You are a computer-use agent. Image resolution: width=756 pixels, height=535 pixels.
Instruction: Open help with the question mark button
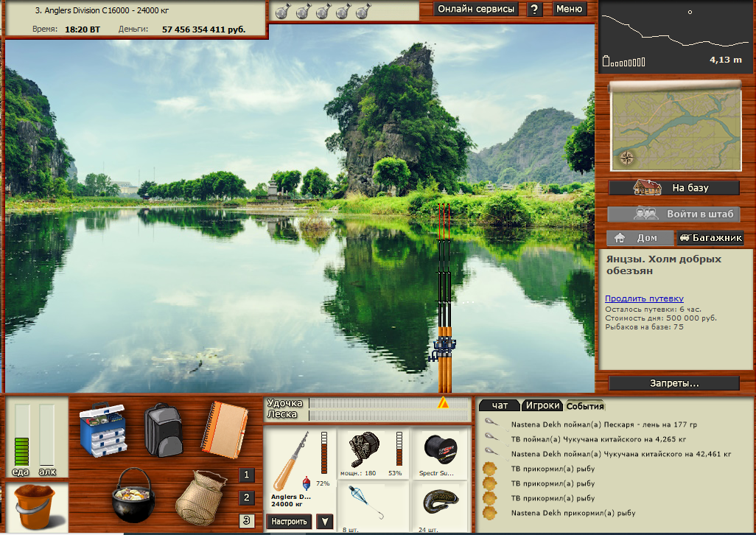[534, 9]
